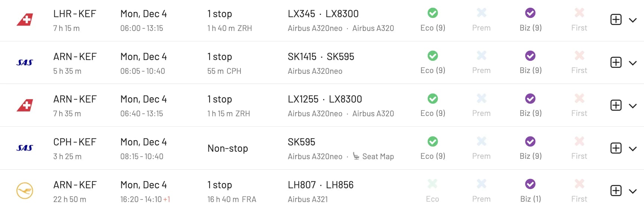Screen dimensions: 644x211
Task: Select Eco (9) checkmark for SK1415
Action: click(433, 56)
